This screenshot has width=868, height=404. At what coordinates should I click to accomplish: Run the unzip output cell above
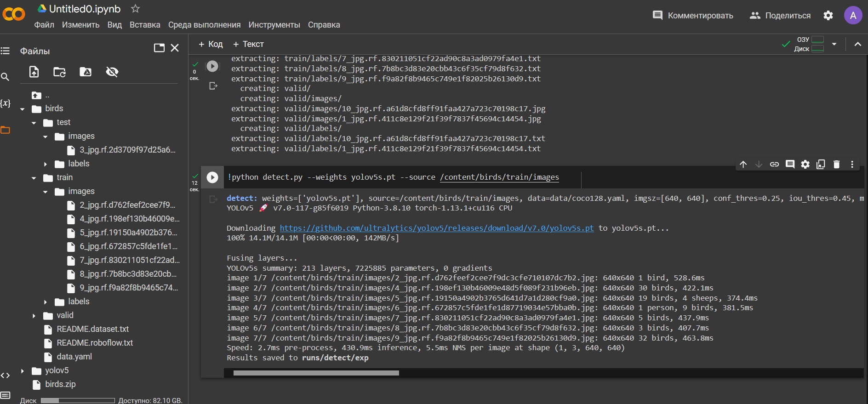tap(212, 66)
